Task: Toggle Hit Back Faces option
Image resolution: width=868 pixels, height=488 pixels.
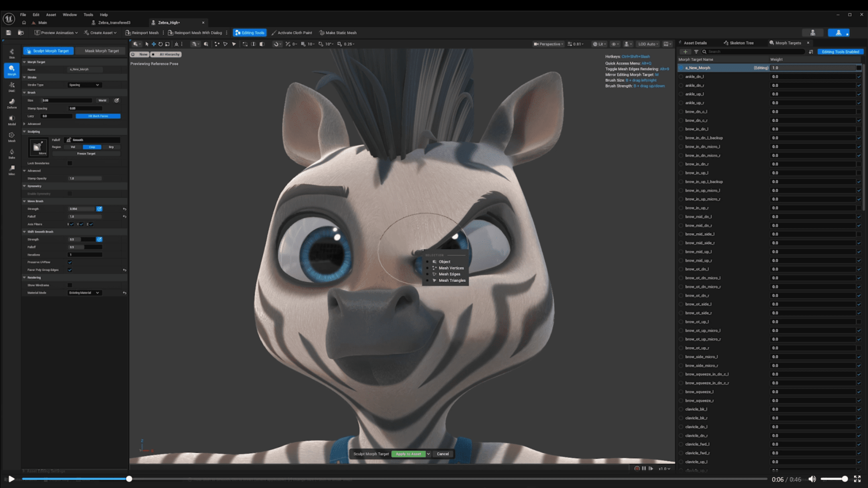Action: pyautogui.click(x=98, y=116)
